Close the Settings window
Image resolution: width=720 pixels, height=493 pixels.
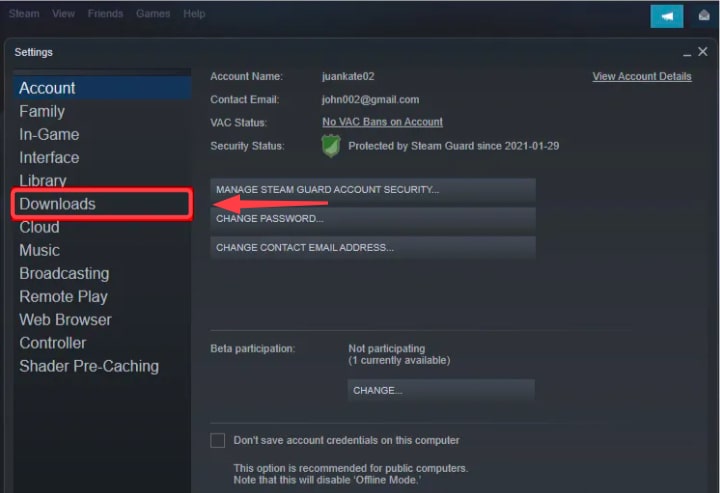click(703, 51)
